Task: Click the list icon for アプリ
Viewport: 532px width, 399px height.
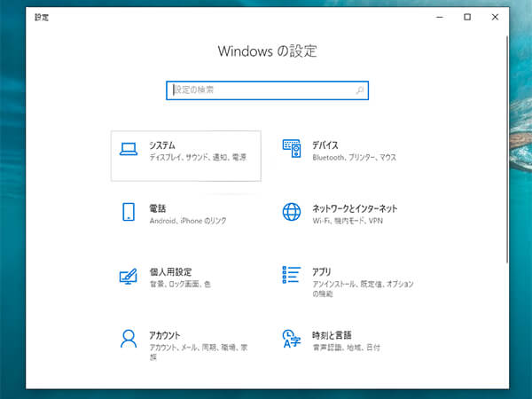Action: pyautogui.click(x=292, y=275)
